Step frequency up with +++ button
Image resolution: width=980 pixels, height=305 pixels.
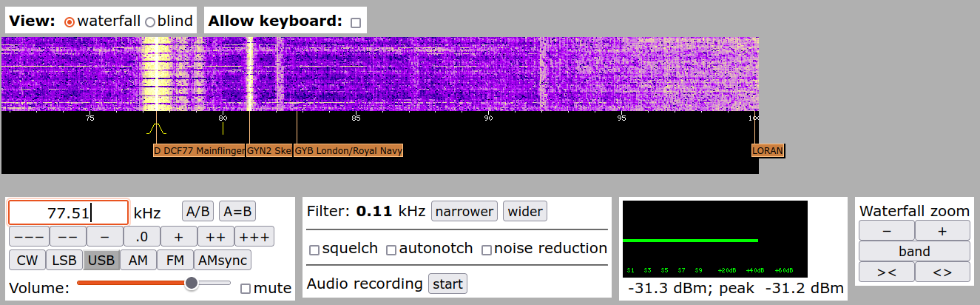(x=254, y=237)
